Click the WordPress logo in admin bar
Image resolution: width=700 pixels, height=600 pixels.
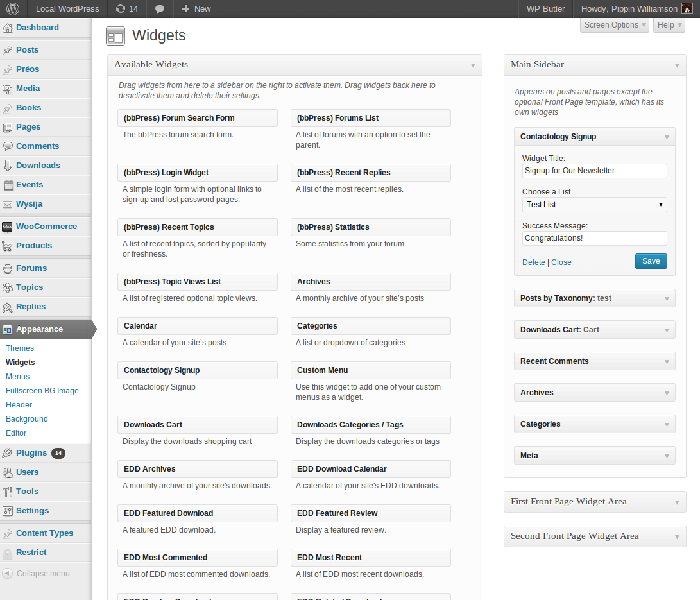pos(13,8)
